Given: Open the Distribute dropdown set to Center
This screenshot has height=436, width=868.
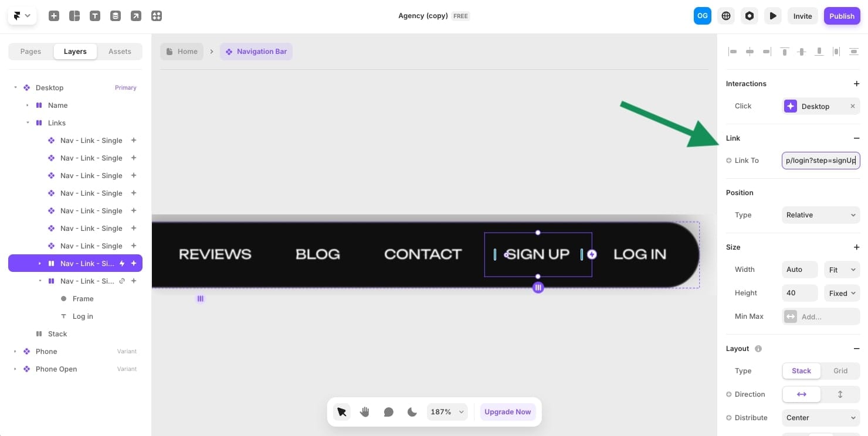Looking at the screenshot, I should click(x=820, y=417).
